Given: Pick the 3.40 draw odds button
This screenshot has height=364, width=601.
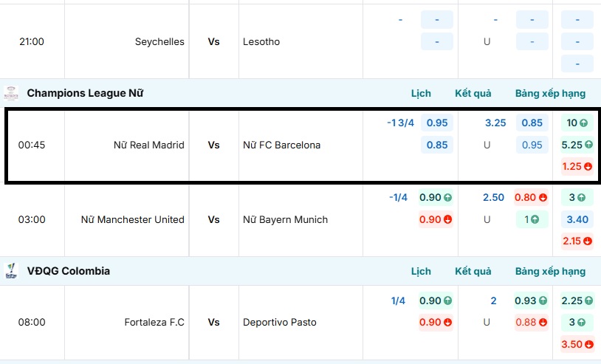Looking at the screenshot, I should pyautogui.click(x=577, y=219).
